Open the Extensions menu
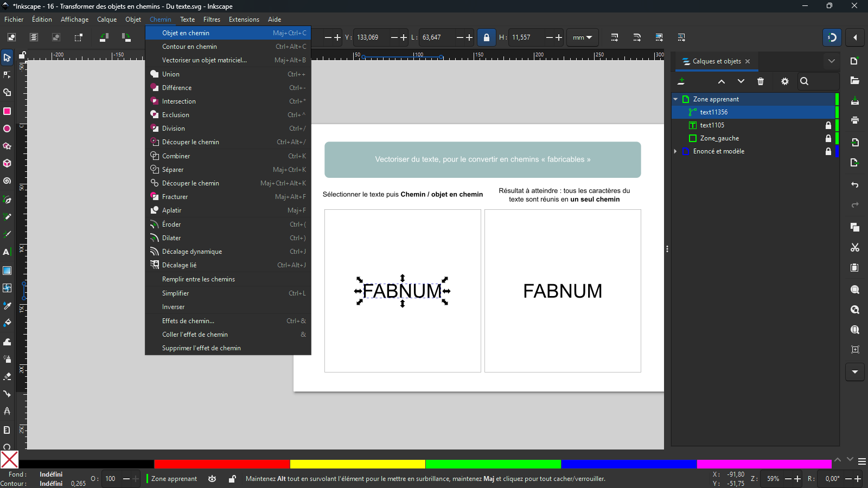Image resolution: width=868 pixels, height=488 pixels. (x=244, y=20)
